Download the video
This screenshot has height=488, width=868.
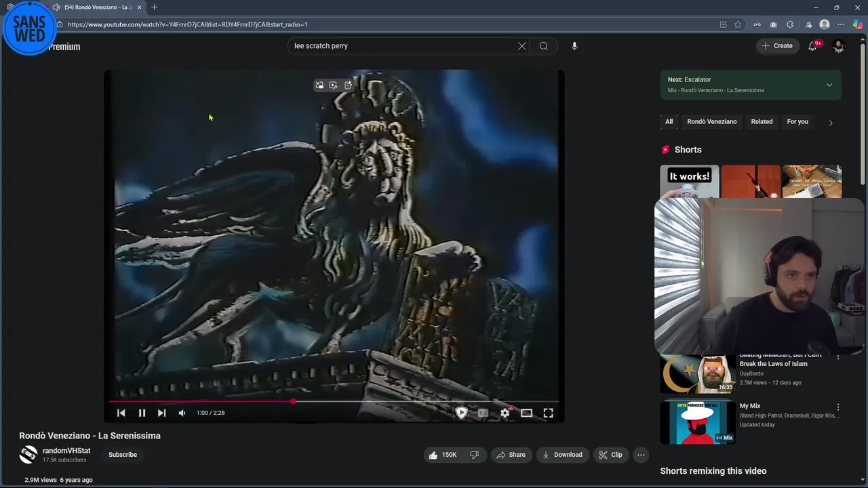[x=561, y=455]
